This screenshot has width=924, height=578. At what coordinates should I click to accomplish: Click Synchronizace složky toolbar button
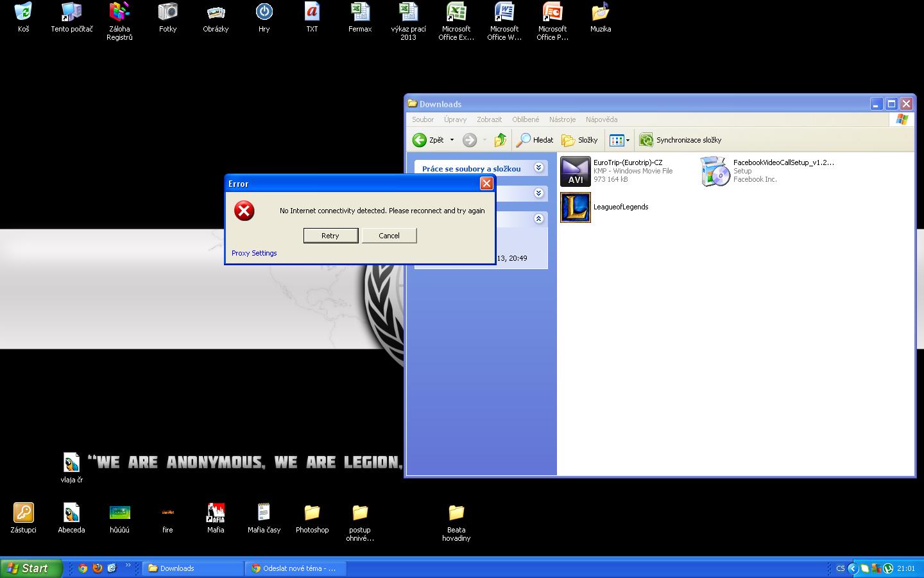click(680, 140)
